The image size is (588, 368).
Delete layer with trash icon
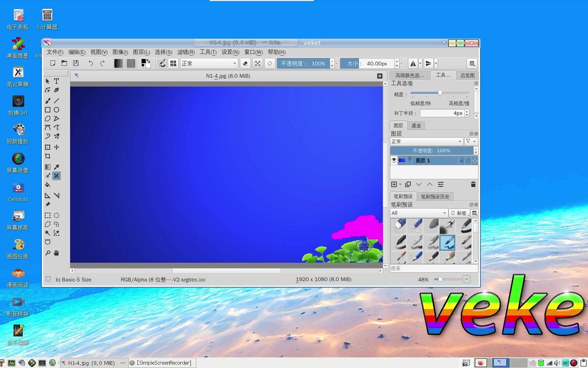pos(473,184)
